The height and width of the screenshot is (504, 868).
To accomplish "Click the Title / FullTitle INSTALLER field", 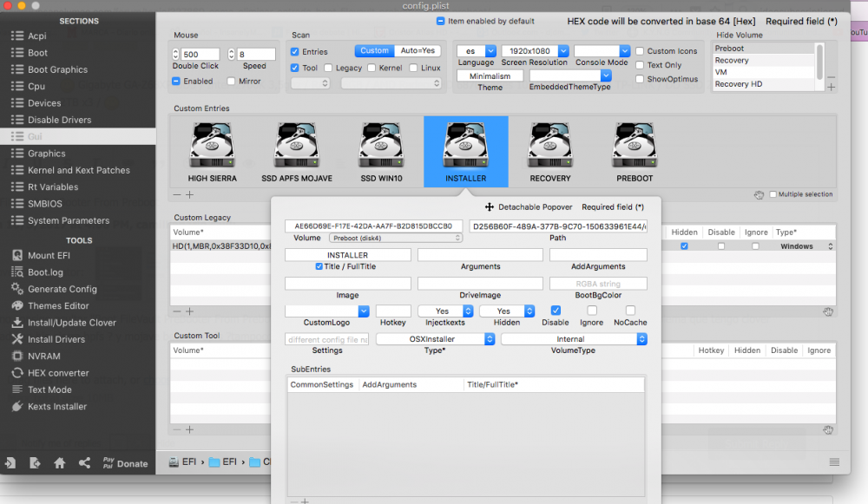I will click(x=348, y=255).
